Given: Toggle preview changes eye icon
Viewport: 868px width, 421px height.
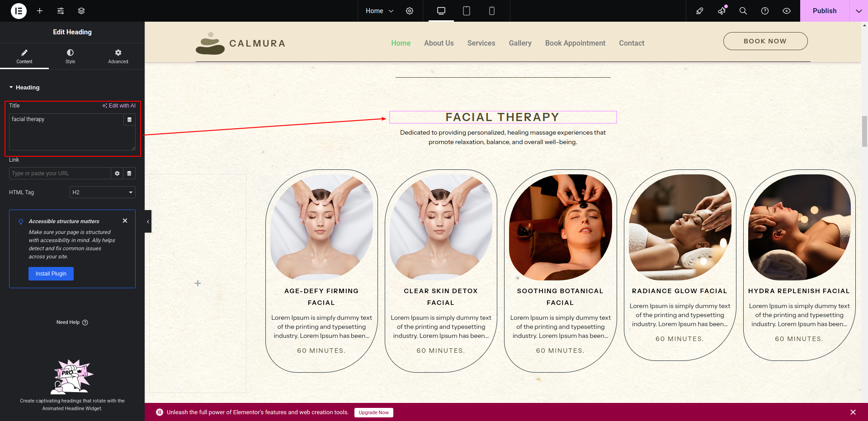Looking at the screenshot, I should (x=787, y=11).
